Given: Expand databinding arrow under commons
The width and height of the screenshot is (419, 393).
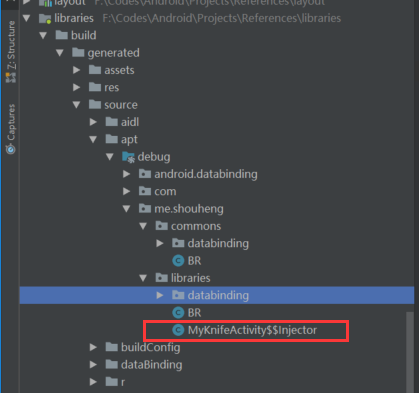Looking at the screenshot, I should click(x=160, y=243).
